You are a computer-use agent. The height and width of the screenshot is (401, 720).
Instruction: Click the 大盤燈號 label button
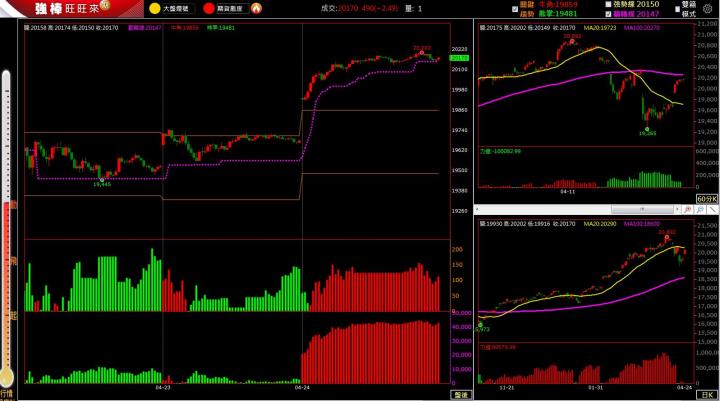click(178, 8)
